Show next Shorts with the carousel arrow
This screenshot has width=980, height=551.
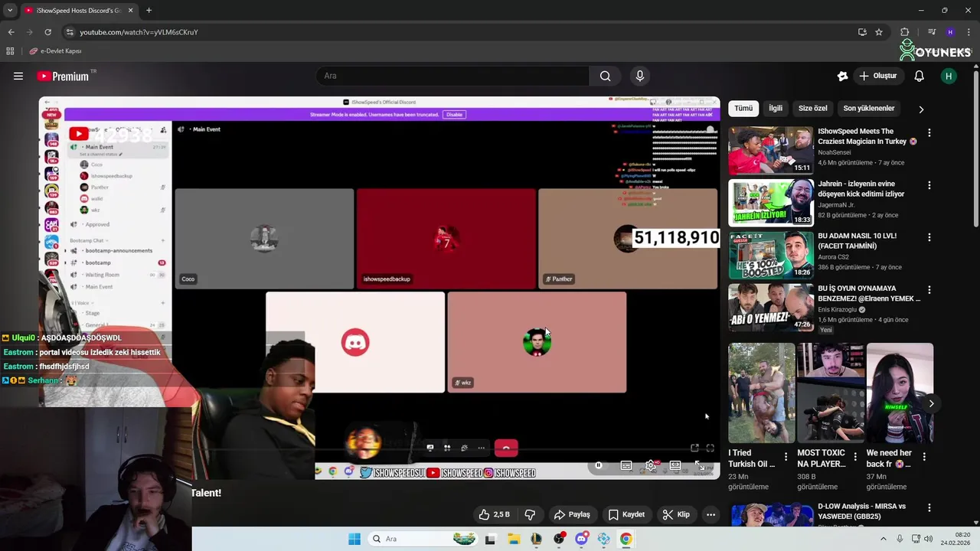pos(931,403)
